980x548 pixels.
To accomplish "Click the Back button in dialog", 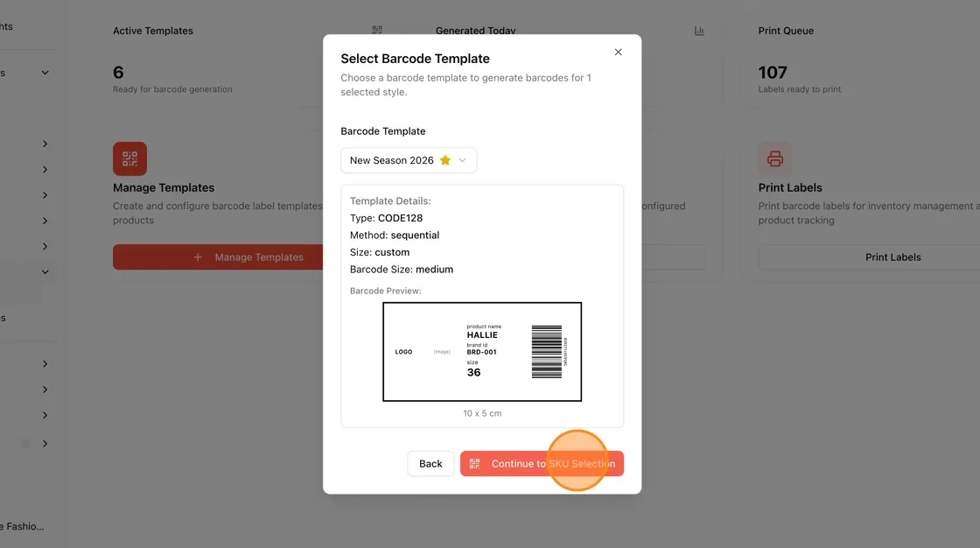I will (x=430, y=464).
